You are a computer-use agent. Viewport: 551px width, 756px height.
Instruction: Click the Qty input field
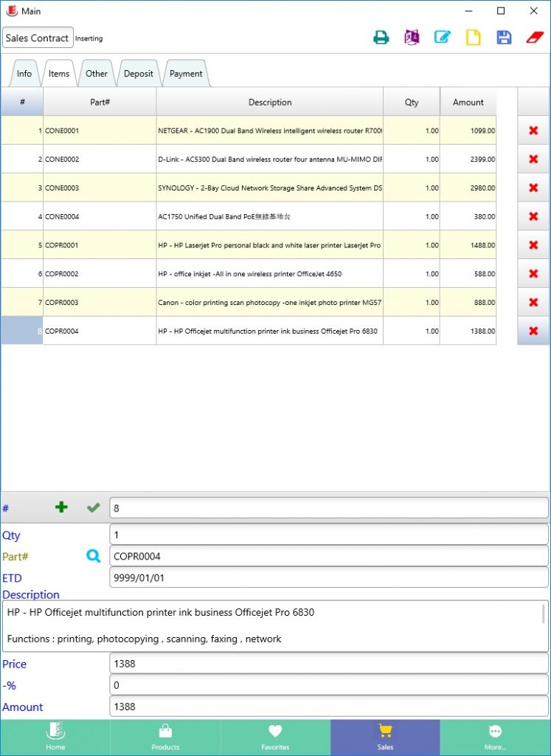(x=329, y=535)
